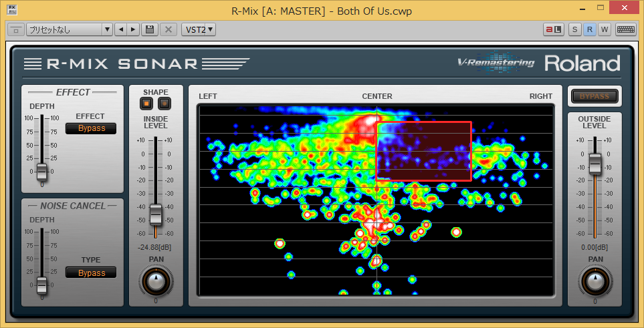
Task: Click the outside level value 0.00[dB]
Action: [595, 247]
